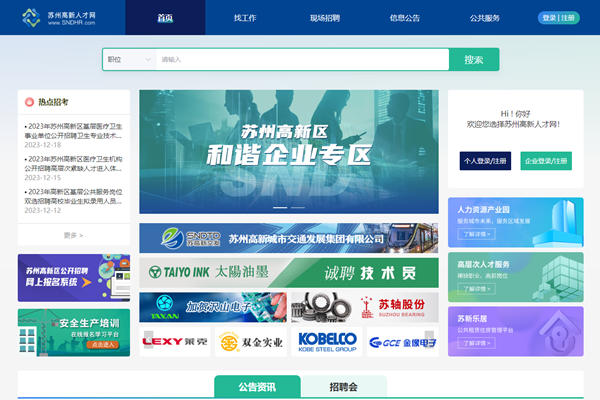Click 了解详情 on 高层次人才服务 card
This screenshot has width=600, height=400.
point(476,289)
